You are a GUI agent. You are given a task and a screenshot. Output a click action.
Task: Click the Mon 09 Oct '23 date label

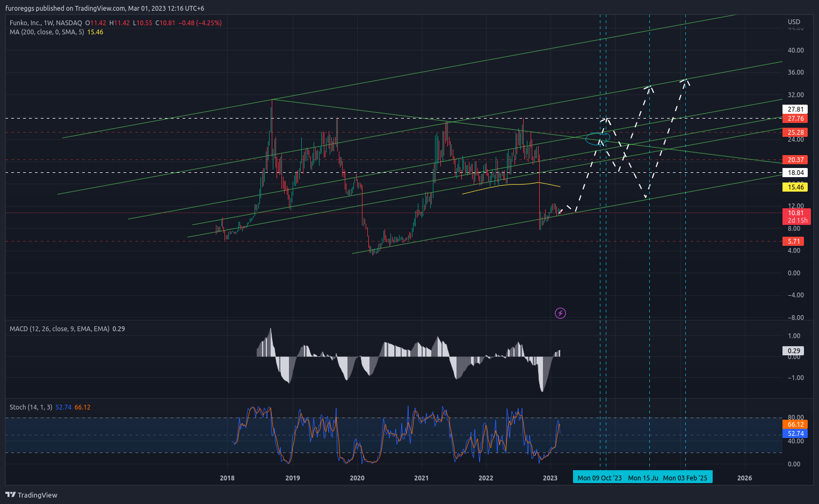[599, 478]
